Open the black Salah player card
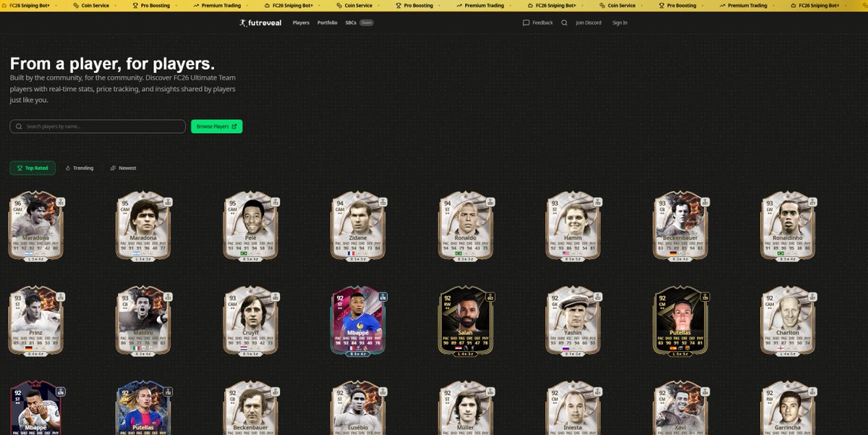 tap(465, 321)
